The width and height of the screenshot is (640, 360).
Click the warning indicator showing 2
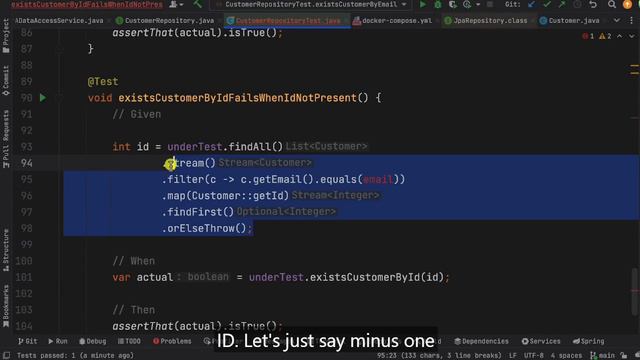pos(605,36)
